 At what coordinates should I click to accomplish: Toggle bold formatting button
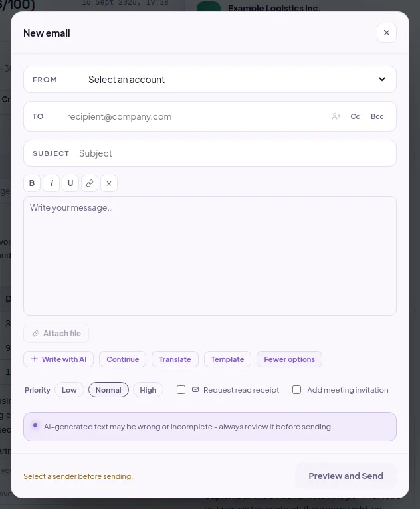pyautogui.click(x=32, y=183)
